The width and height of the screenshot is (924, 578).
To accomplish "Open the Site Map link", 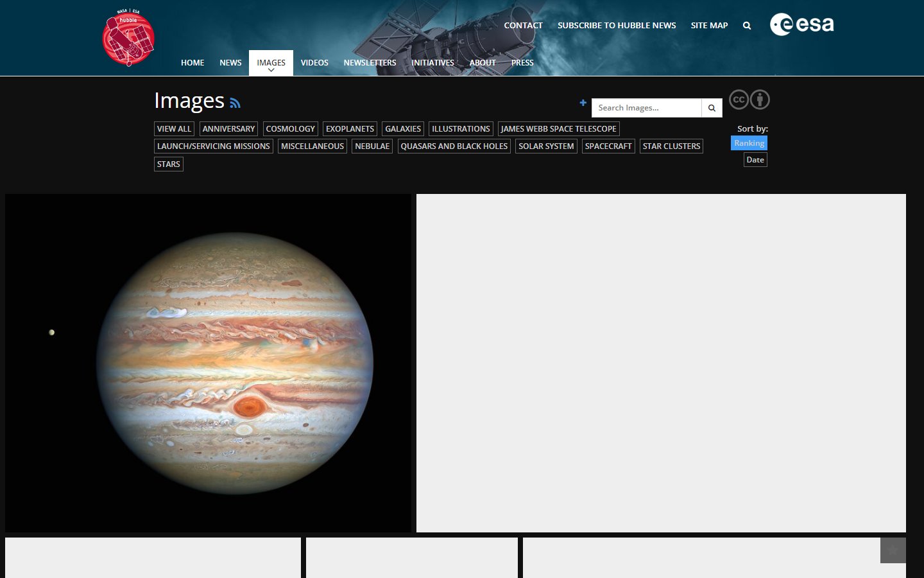I will (709, 26).
